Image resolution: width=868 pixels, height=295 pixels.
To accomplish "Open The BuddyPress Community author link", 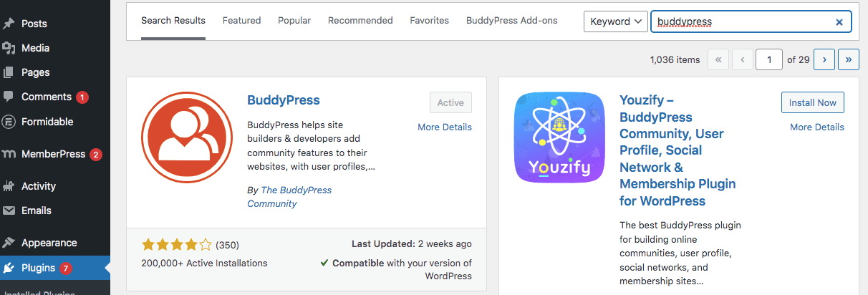I will click(289, 197).
